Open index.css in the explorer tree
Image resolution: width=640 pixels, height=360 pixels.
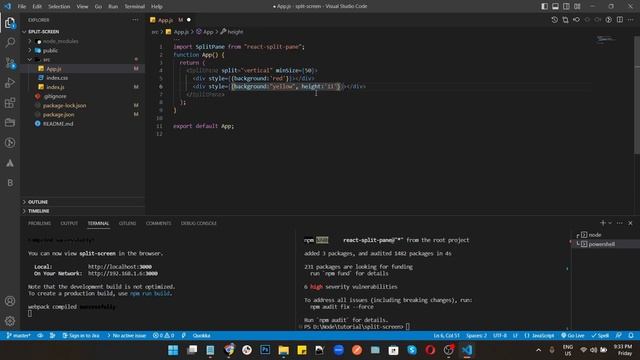57,78
